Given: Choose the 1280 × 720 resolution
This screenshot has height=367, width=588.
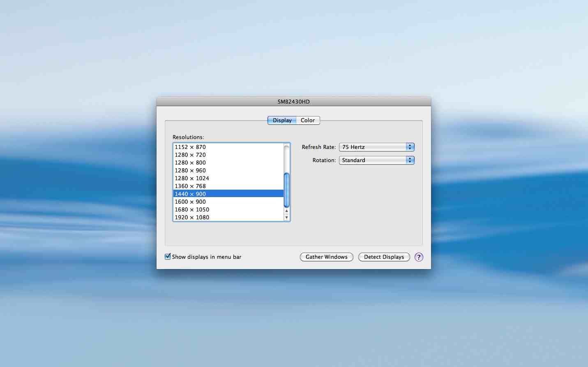Looking at the screenshot, I should click(x=190, y=155).
